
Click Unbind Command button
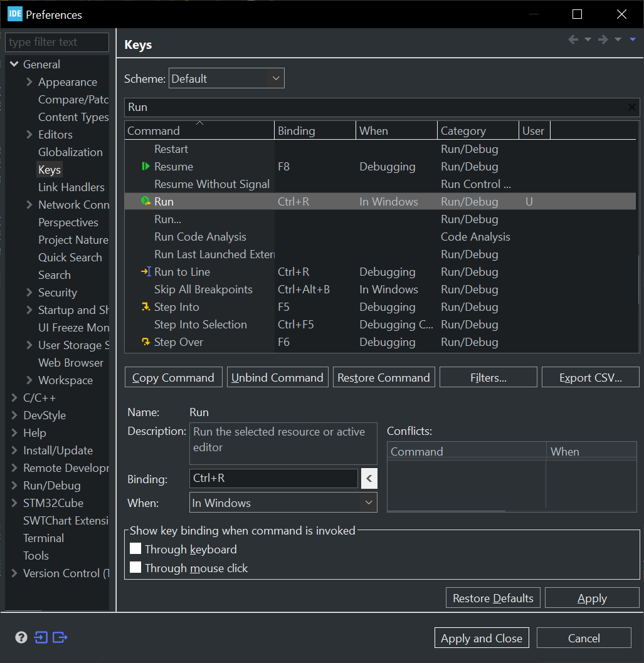[x=278, y=377]
